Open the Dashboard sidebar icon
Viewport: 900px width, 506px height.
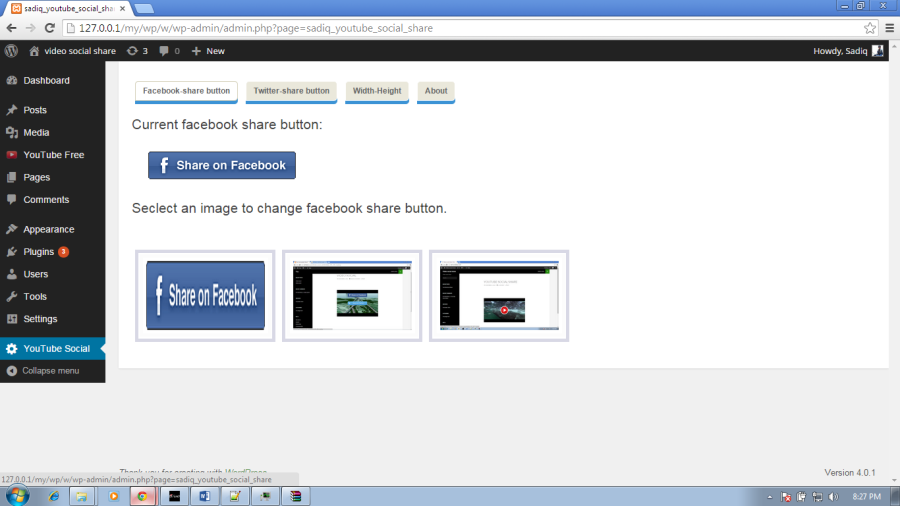tap(11, 80)
